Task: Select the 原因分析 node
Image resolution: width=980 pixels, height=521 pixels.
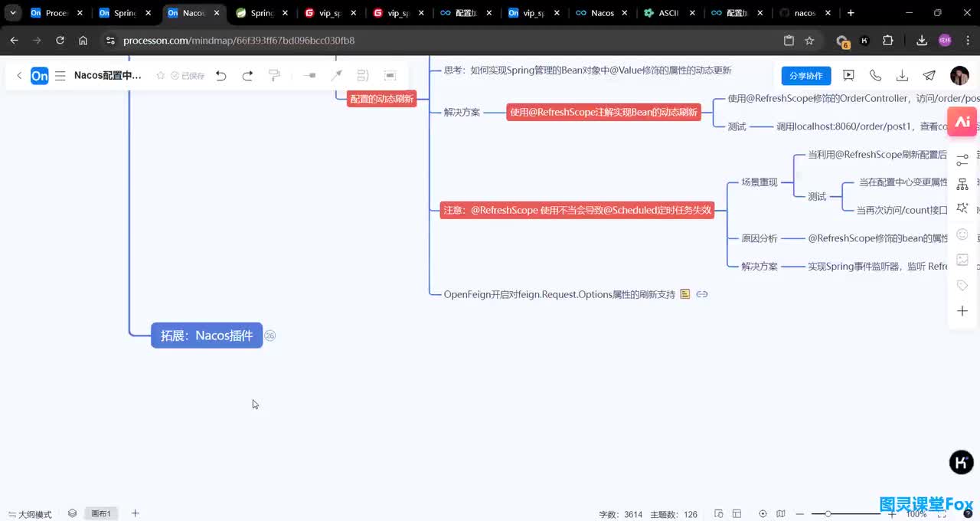Action: pyautogui.click(x=759, y=238)
